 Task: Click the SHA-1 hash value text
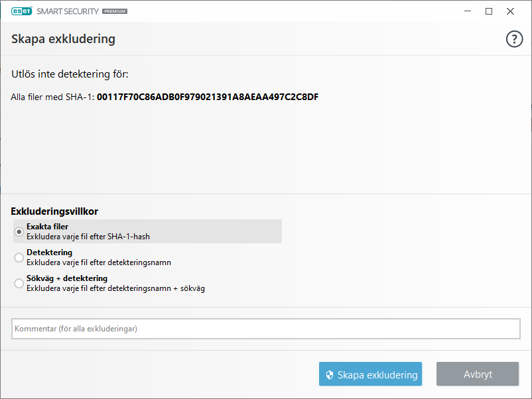pyautogui.click(x=208, y=97)
